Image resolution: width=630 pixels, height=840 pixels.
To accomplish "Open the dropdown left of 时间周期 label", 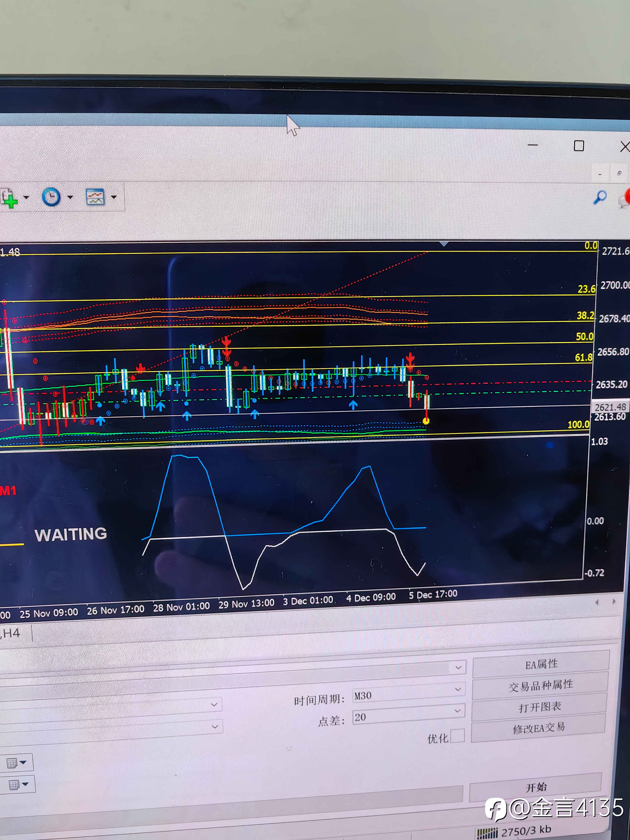I will pyautogui.click(x=214, y=705).
